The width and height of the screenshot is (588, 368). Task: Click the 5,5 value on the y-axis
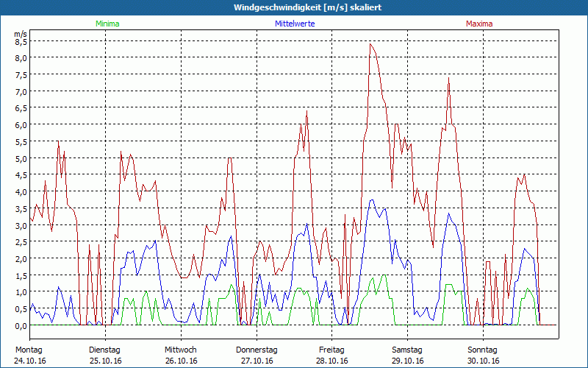[x=21, y=142]
